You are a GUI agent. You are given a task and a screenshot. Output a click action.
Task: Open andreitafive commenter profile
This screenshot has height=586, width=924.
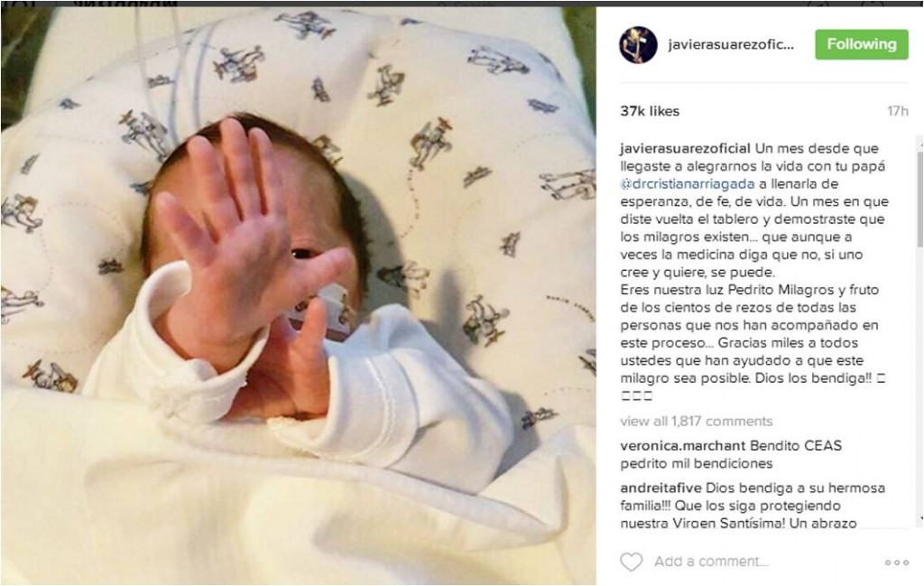[661, 488]
